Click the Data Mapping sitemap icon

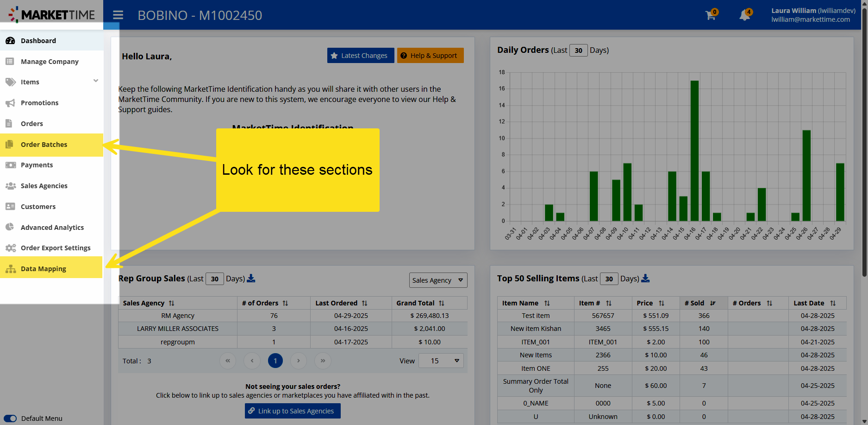tap(10, 269)
